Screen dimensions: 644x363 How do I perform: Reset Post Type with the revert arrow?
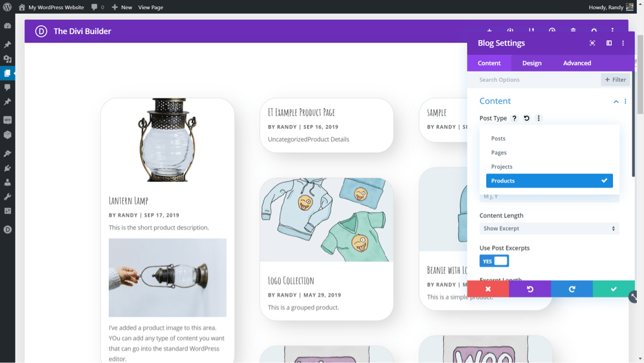click(527, 118)
